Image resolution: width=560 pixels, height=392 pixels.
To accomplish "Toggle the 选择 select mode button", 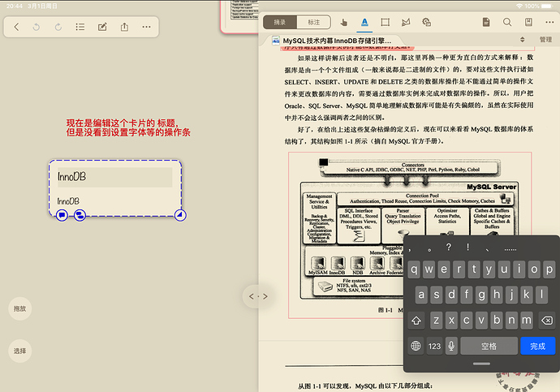I will 20,351.
